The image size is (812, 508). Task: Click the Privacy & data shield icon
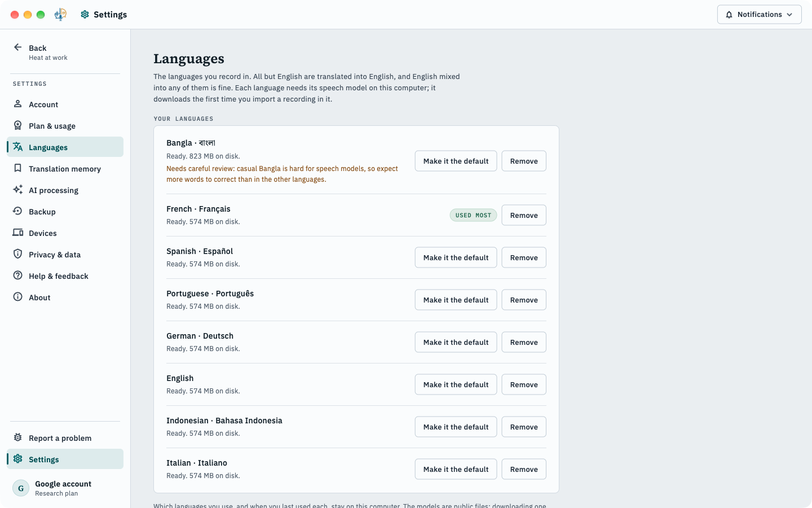18,254
